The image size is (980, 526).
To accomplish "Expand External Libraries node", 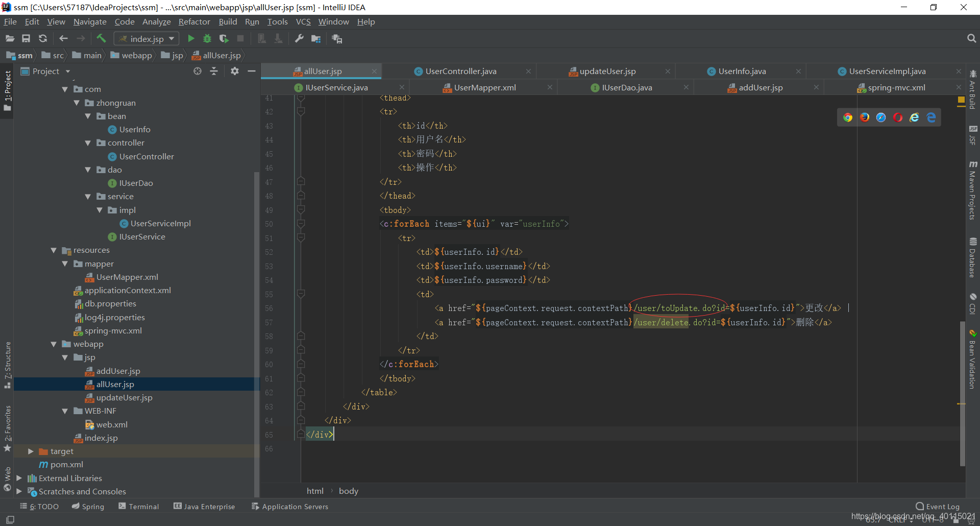I will (19, 478).
